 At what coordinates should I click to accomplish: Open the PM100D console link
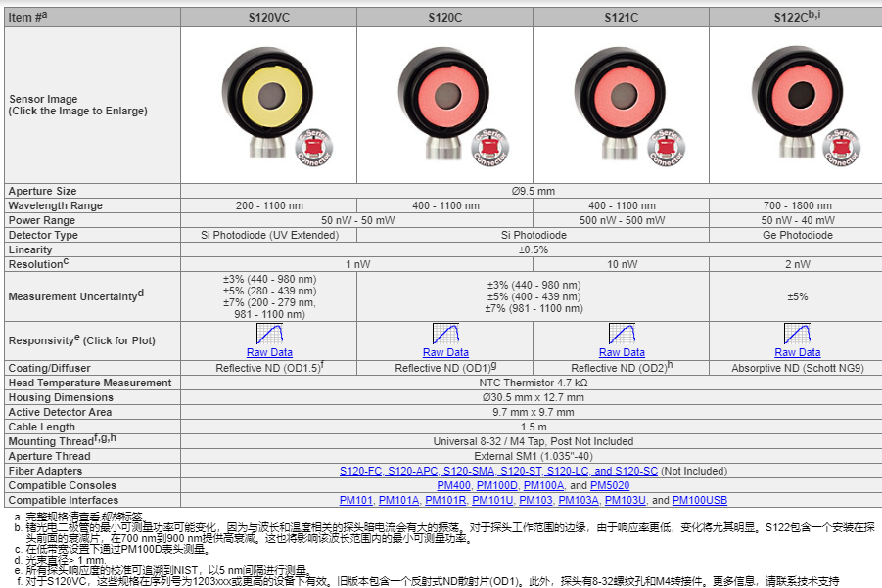pos(496,485)
